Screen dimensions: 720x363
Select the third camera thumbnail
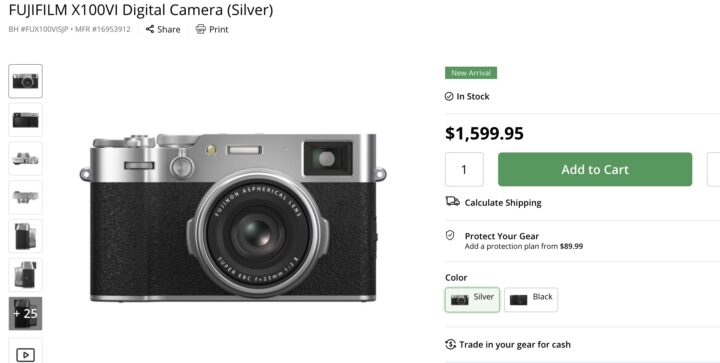coord(25,158)
